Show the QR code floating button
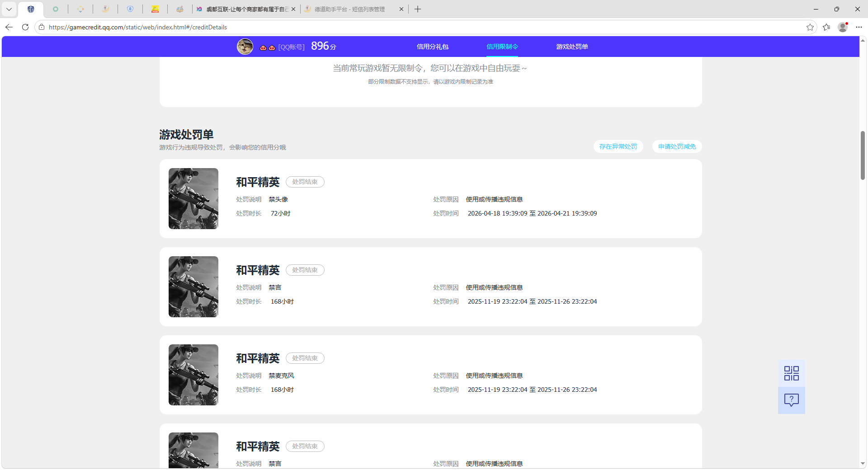This screenshot has width=868, height=470. tap(791, 373)
